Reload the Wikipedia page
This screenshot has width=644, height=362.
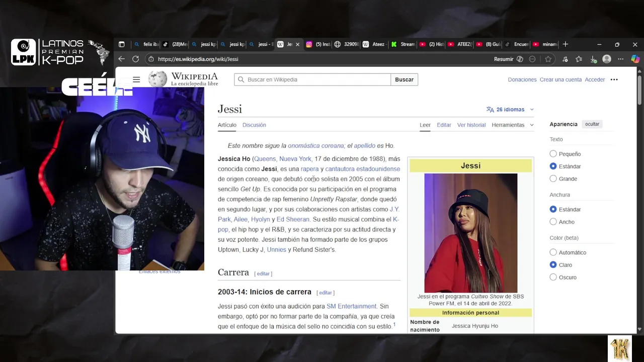tap(135, 59)
